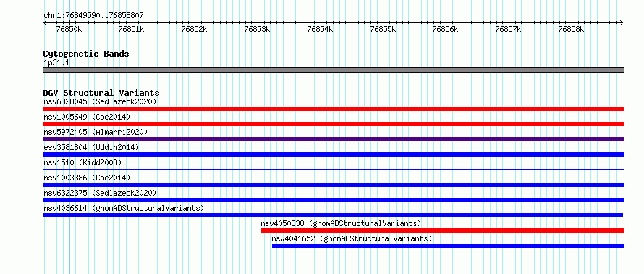Image resolution: width=644 pixels, height=274 pixels.
Task: Click the 76852k ruler position
Action: click(x=195, y=29)
